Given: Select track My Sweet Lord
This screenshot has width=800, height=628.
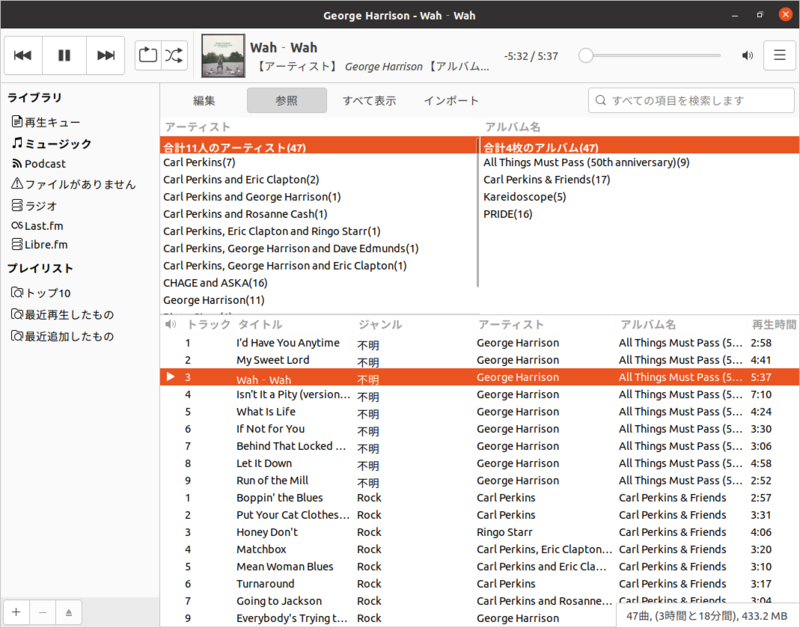Looking at the screenshot, I should pos(480,360).
